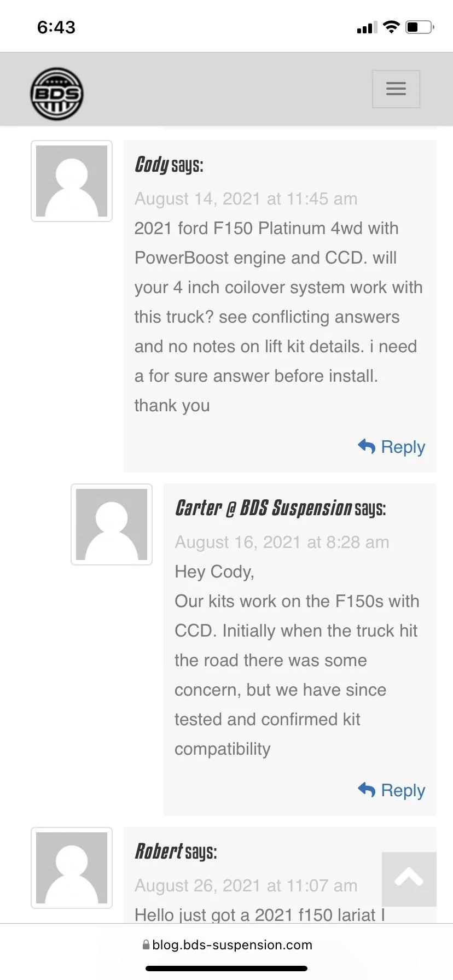Tap the clock display in the status bar
Image resolution: width=453 pixels, height=980 pixels.
tap(56, 26)
